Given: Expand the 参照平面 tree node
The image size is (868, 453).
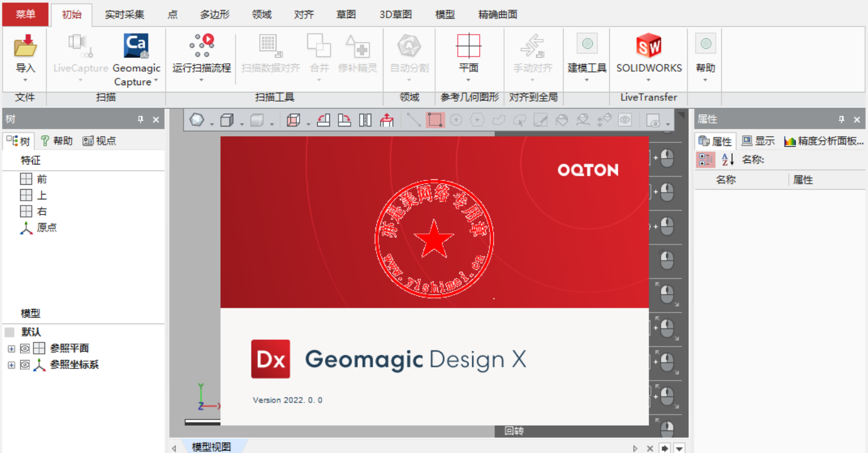Looking at the screenshot, I should pyautogui.click(x=11, y=348).
